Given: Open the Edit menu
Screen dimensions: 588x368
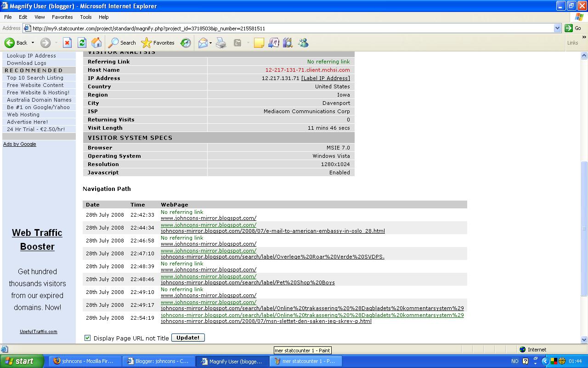Looking at the screenshot, I should [23, 17].
